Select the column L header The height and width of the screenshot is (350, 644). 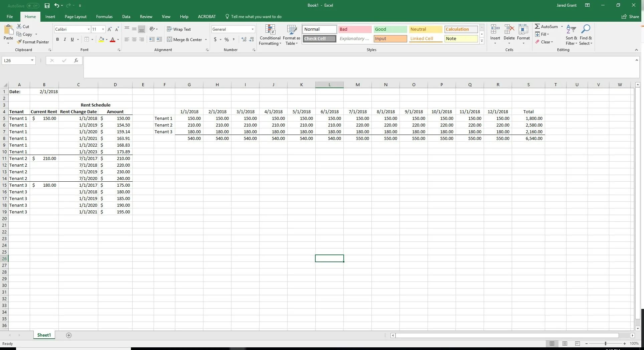pyautogui.click(x=329, y=84)
